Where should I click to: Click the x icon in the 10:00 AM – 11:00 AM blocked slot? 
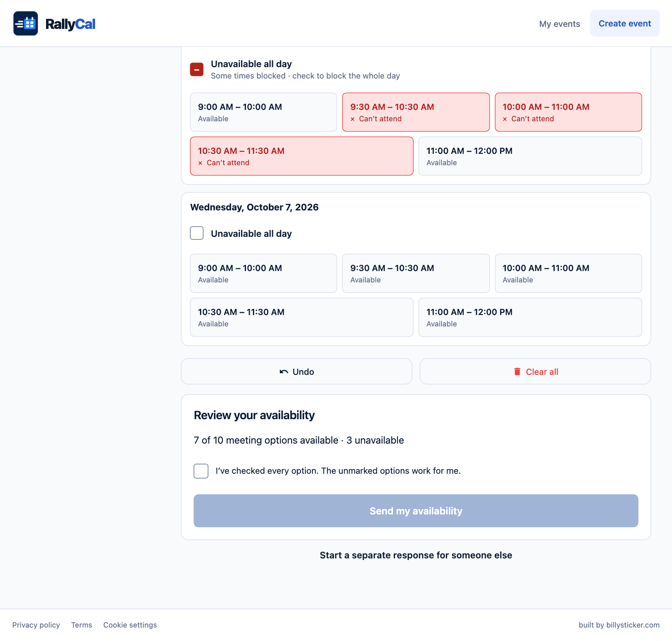tap(505, 119)
